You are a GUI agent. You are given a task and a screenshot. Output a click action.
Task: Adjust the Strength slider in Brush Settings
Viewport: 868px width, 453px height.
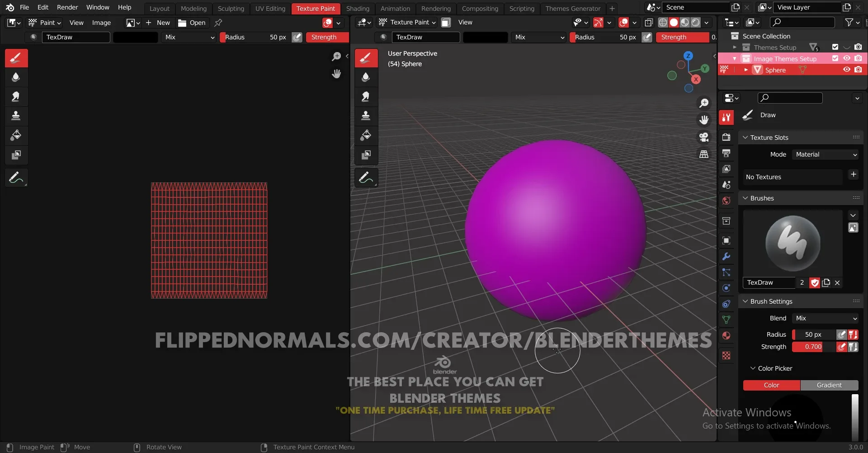(813, 347)
